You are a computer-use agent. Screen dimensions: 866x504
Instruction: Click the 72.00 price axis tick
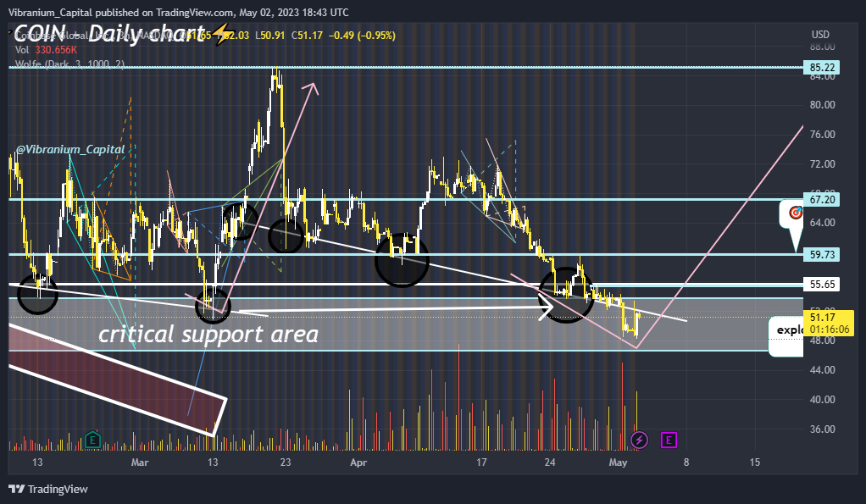pos(822,164)
